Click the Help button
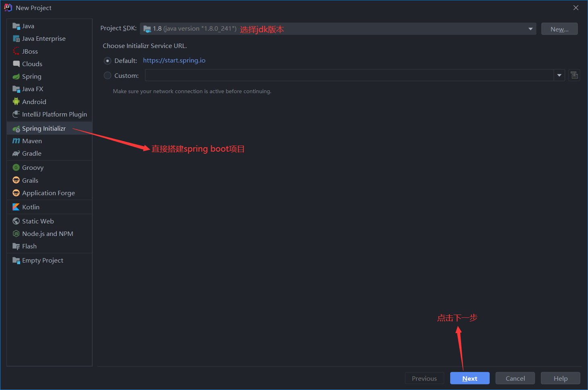Image resolution: width=588 pixels, height=390 pixels. 561,378
